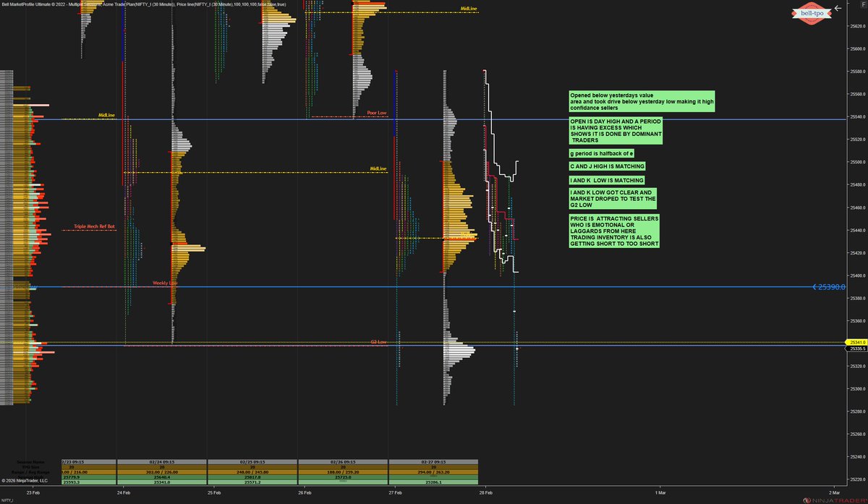The width and height of the screenshot is (868, 504).
Task: Click the F button above the price axis
Action: coord(863,5)
